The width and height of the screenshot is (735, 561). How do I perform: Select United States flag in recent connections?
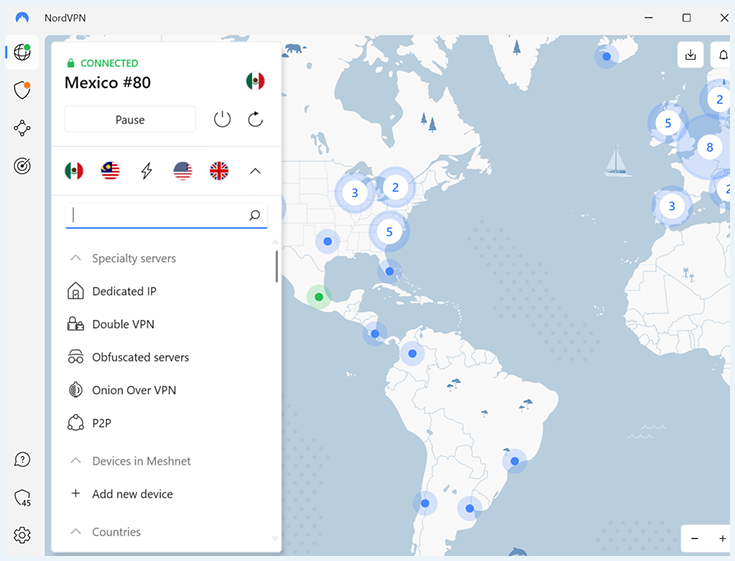click(183, 171)
